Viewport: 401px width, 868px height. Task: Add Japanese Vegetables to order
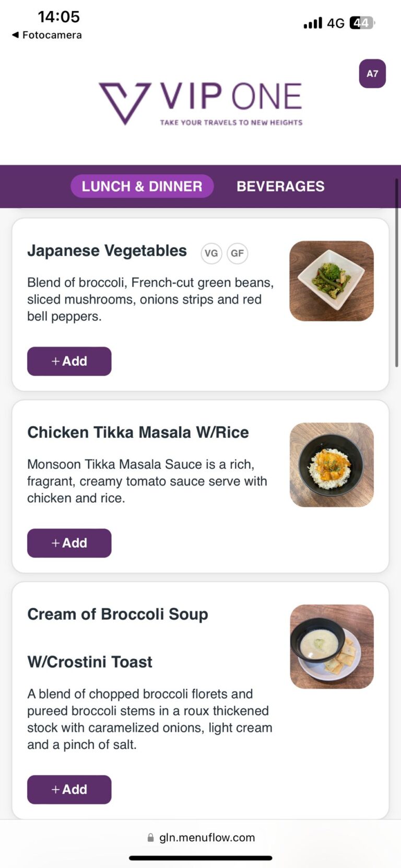(x=69, y=361)
